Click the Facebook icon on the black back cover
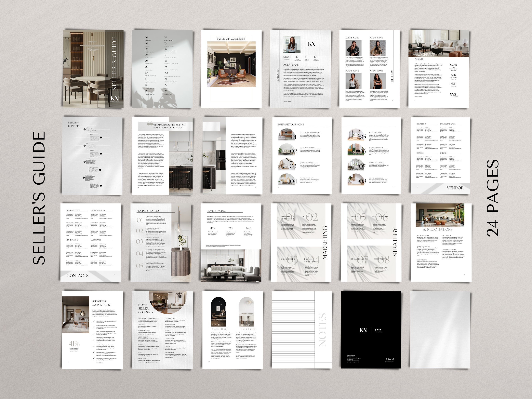The image size is (532, 399). pos(389,359)
